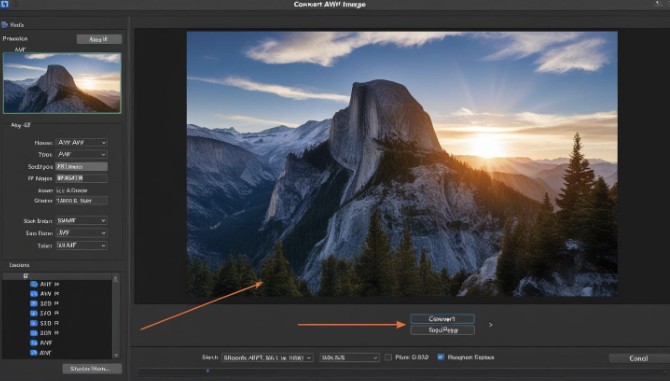Image resolution: width=670 pixels, height=381 pixels.
Task: Click the blue icon of the AIW list row
Action: coord(34,294)
